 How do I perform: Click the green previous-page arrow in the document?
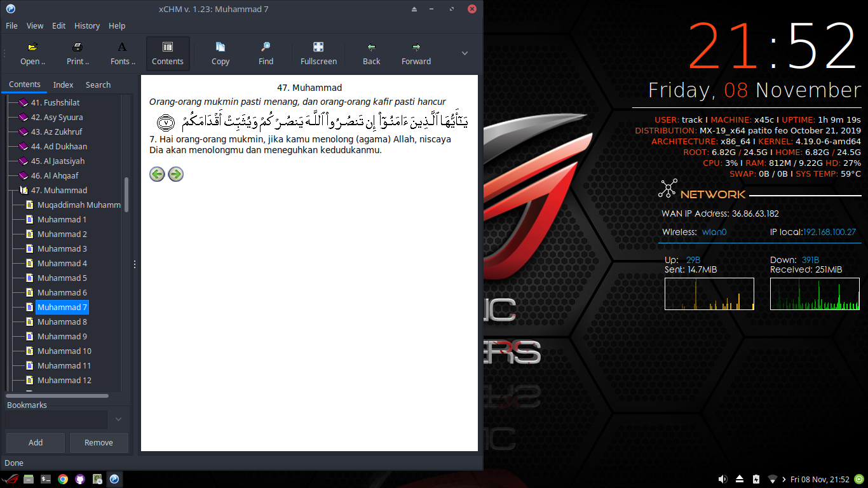[x=157, y=174]
